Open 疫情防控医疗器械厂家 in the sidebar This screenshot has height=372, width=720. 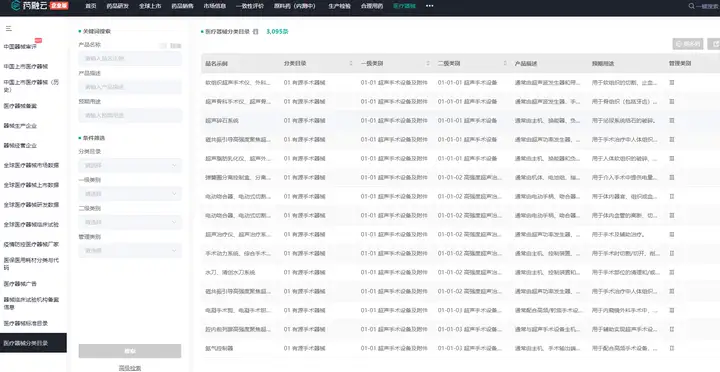tap(31, 244)
